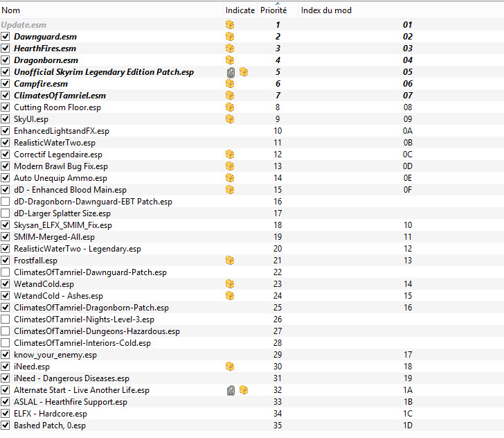504x438 pixels.
Task: Click the archive box icon in the Alternate Start - Live Another Life row
Action: [x=244, y=390]
